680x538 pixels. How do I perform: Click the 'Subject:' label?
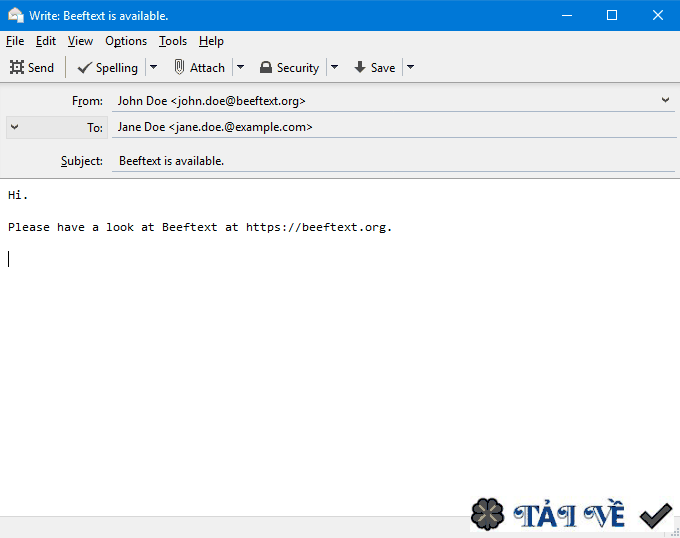coord(82,161)
